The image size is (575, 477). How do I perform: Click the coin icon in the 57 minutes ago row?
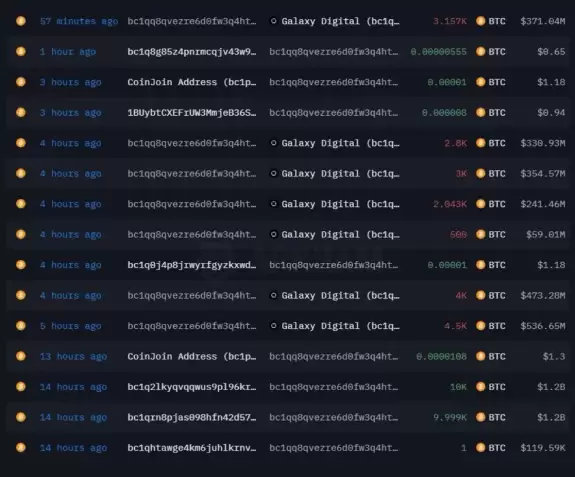tap(21, 21)
